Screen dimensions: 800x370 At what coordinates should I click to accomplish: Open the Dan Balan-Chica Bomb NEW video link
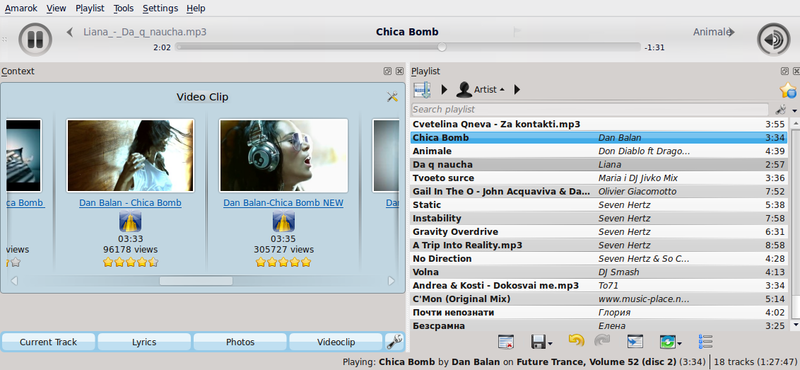(283, 203)
